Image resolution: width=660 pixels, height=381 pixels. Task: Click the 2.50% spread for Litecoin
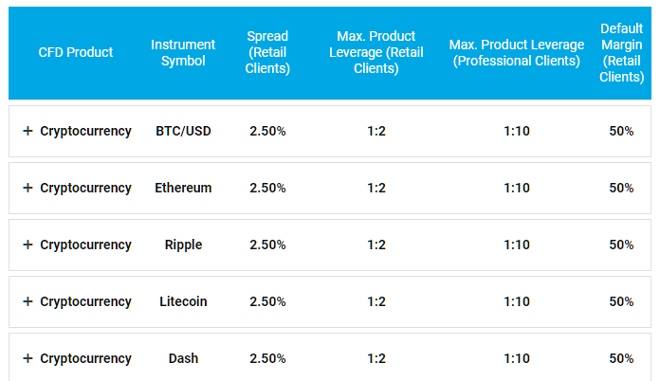coord(268,301)
